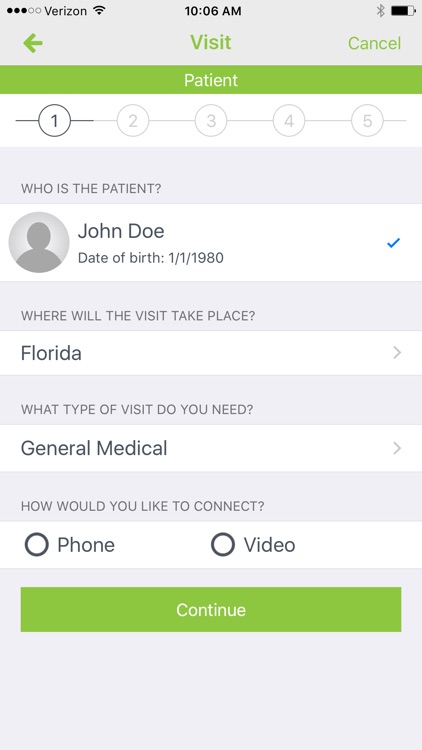The height and width of the screenshot is (750, 422).
Task: Select John Doe as the patient
Action: coord(211,243)
